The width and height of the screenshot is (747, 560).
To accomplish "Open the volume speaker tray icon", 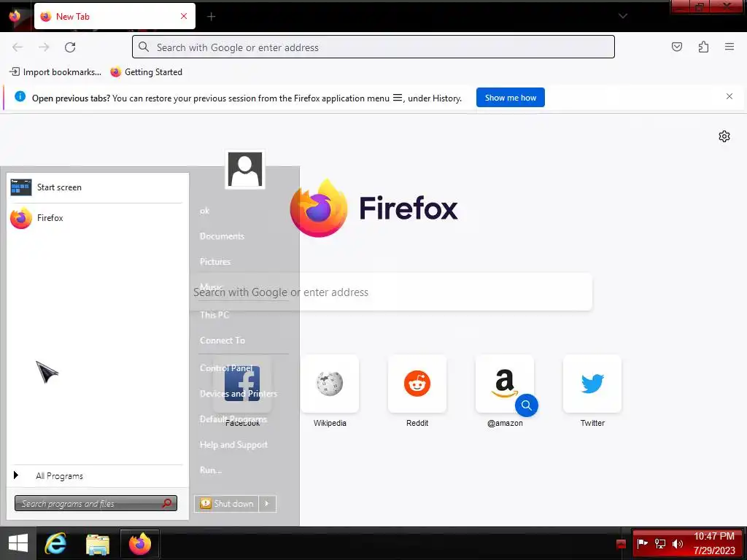I will click(x=677, y=543).
